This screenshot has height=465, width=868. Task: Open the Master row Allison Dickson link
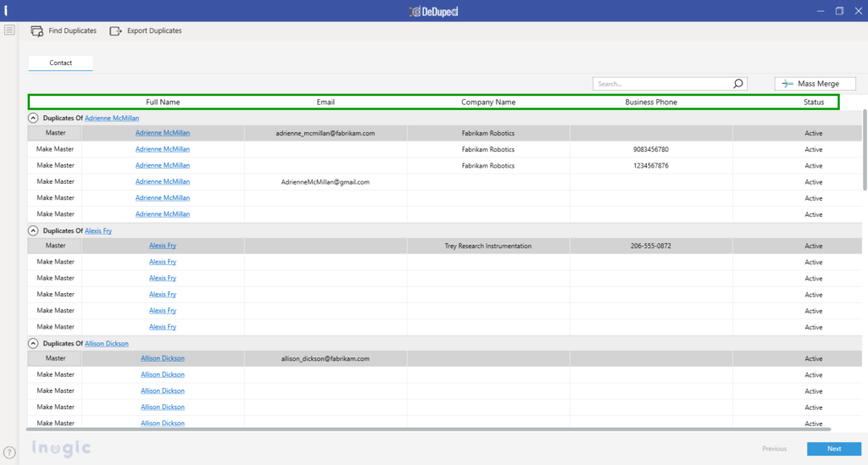coord(162,358)
